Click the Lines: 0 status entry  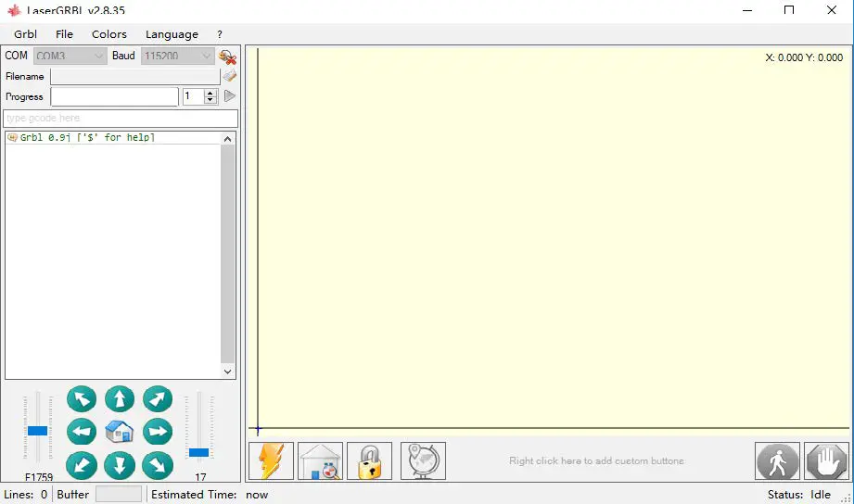pyautogui.click(x=26, y=495)
